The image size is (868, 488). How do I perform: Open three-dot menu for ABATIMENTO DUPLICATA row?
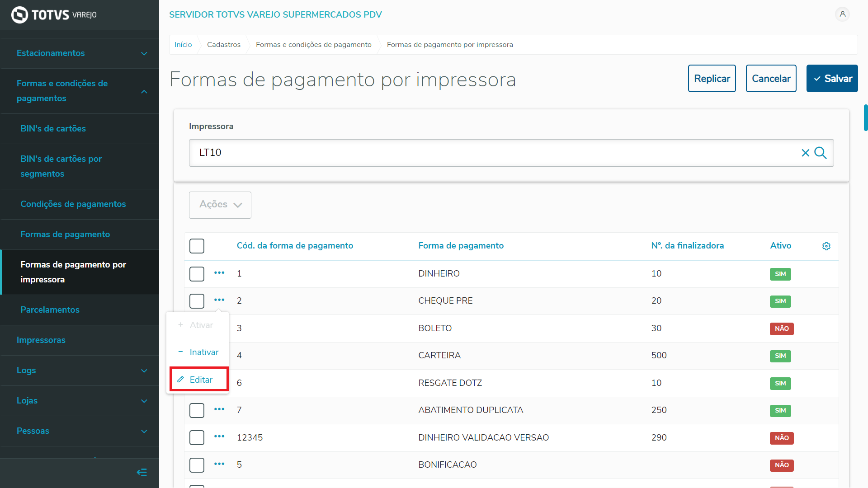pyautogui.click(x=219, y=409)
